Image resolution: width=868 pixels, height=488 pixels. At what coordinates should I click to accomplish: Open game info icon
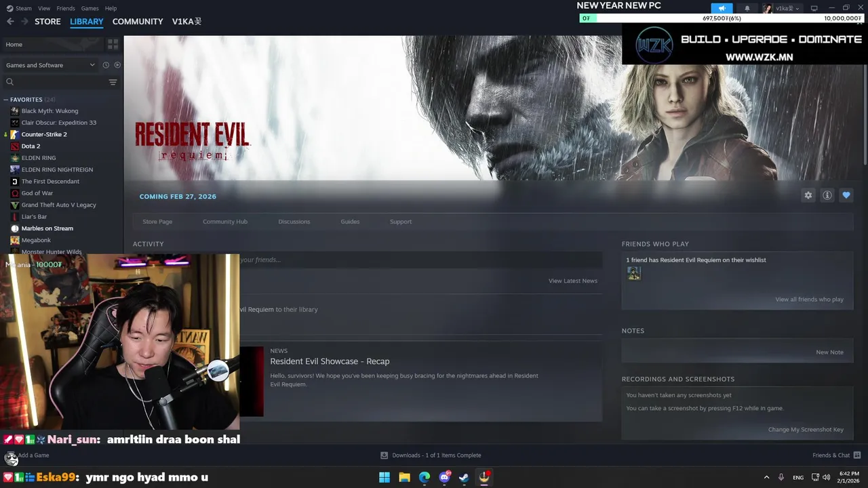coord(827,195)
